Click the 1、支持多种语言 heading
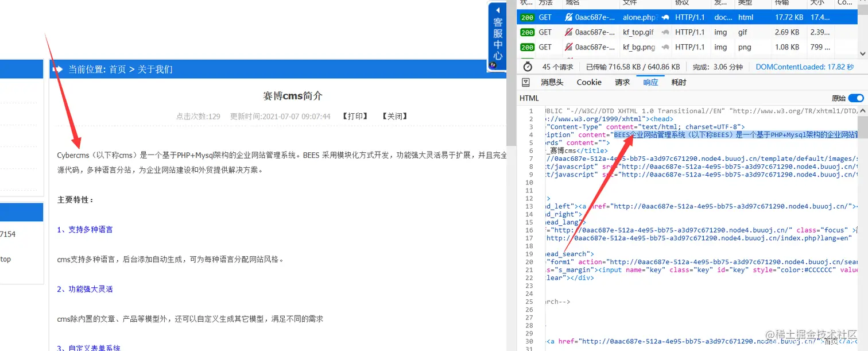868x351 pixels. tap(85, 229)
